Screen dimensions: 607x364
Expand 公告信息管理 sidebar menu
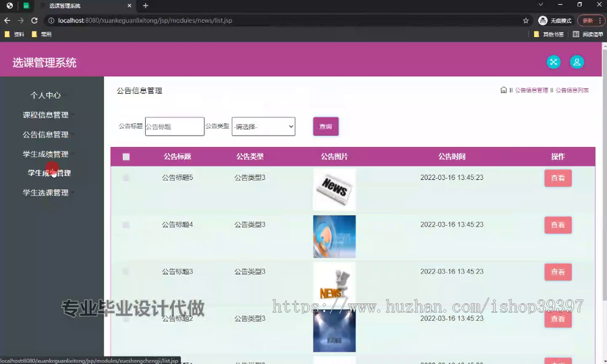click(x=46, y=135)
